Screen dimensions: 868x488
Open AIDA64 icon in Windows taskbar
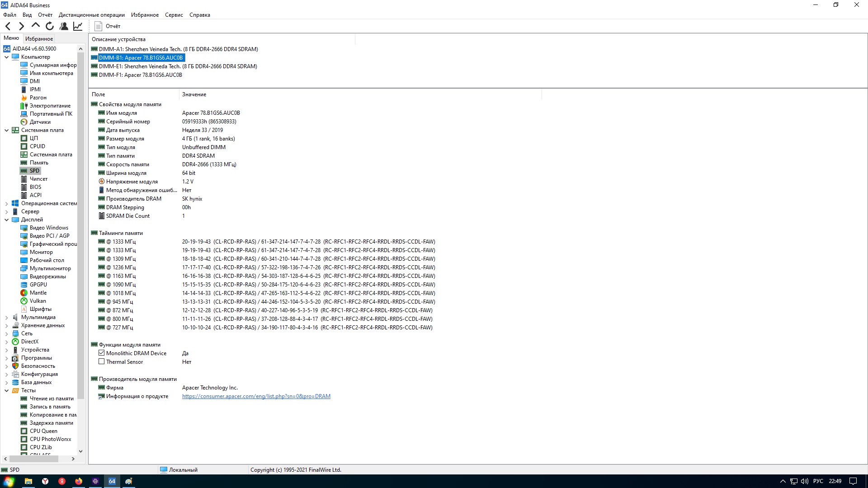pyautogui.click(x=112, y=481)
